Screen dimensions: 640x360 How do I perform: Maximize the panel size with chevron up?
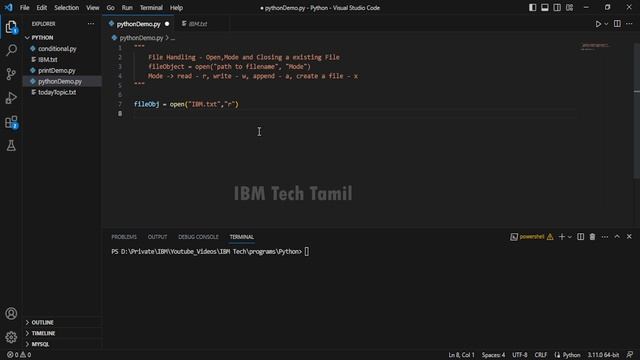coord(617,237)
